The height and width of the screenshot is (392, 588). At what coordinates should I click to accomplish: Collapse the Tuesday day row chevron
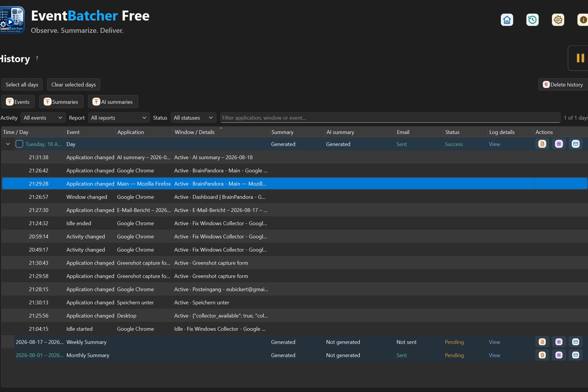tap(8, 144)
